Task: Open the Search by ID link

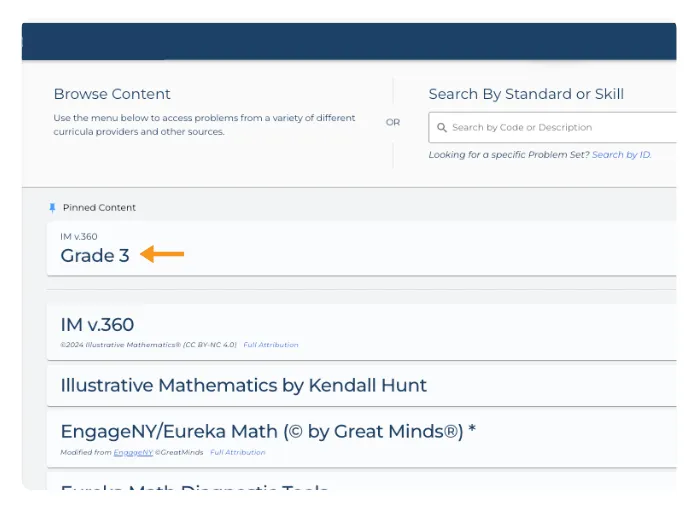Action: coord(621,154)
